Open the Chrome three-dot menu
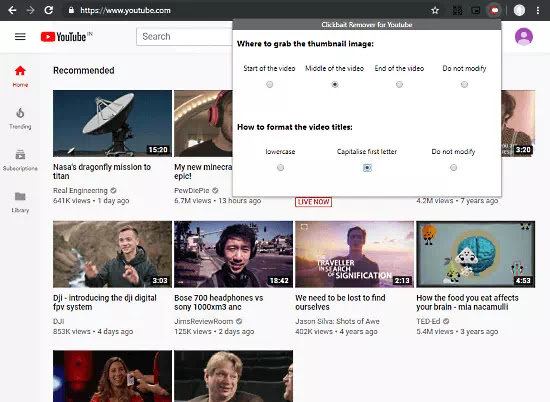Screen dimensions: 550x402 [x=538, y=10]
